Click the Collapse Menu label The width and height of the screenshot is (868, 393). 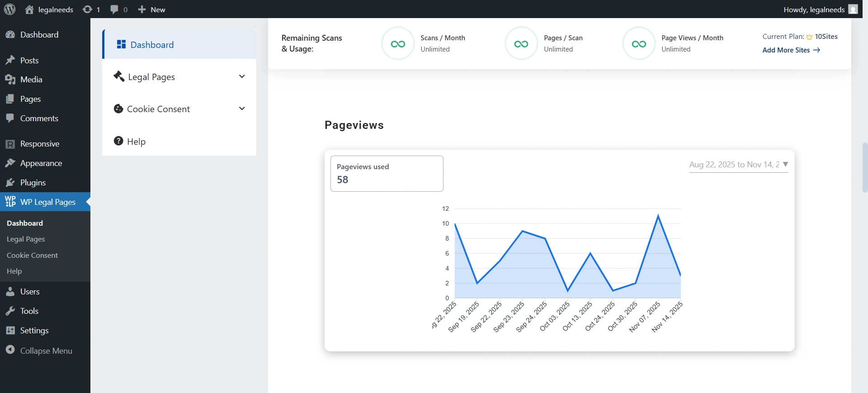coord(46,351)
